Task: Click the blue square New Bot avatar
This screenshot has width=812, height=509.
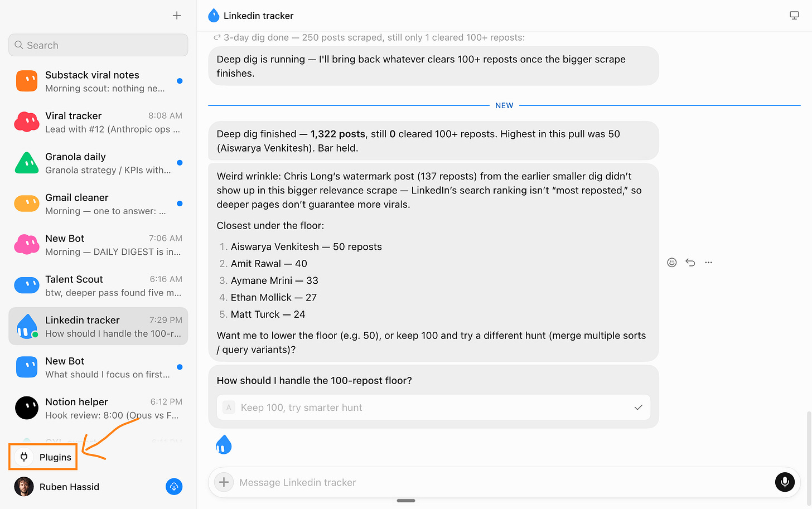Action: (27, 367)
